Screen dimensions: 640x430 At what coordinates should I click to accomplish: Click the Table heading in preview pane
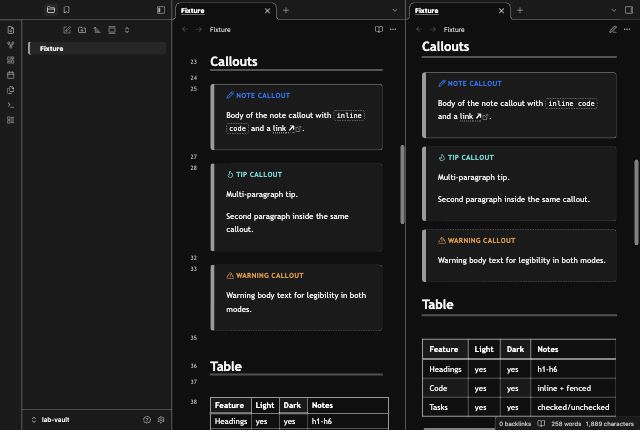[x=438, y=304]
